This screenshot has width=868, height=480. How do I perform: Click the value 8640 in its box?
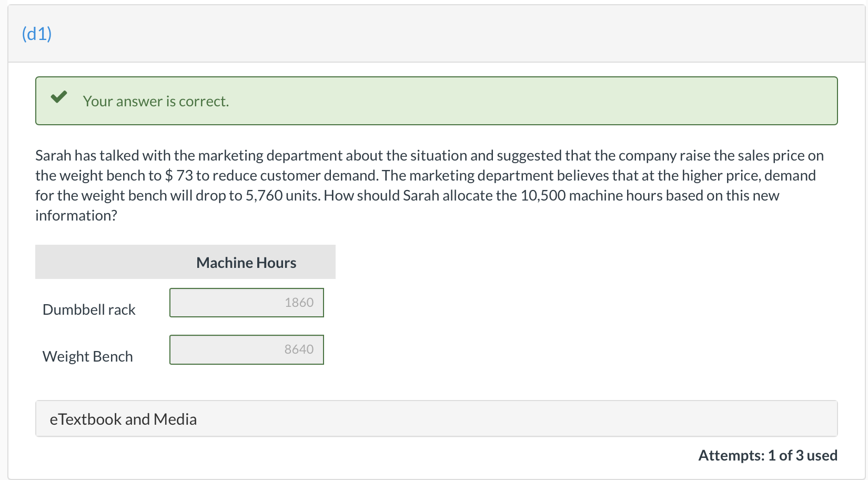coord(299,349)
